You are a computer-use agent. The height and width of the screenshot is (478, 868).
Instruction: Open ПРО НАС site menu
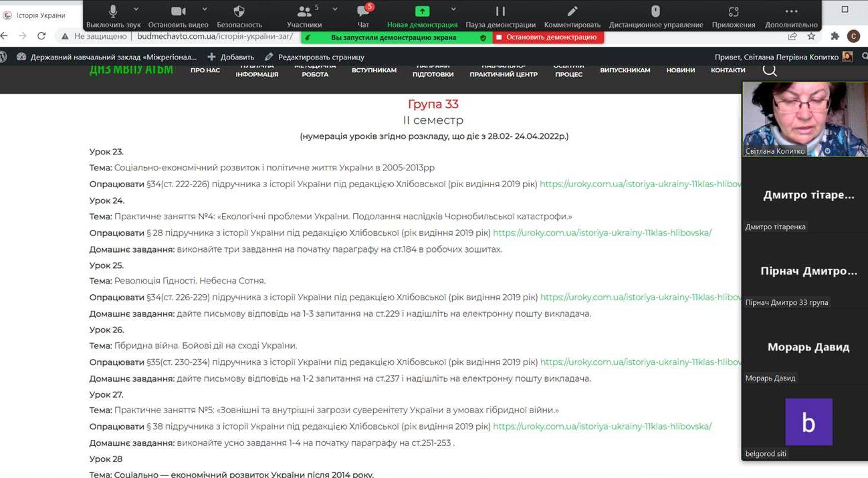tap(205, 70)
